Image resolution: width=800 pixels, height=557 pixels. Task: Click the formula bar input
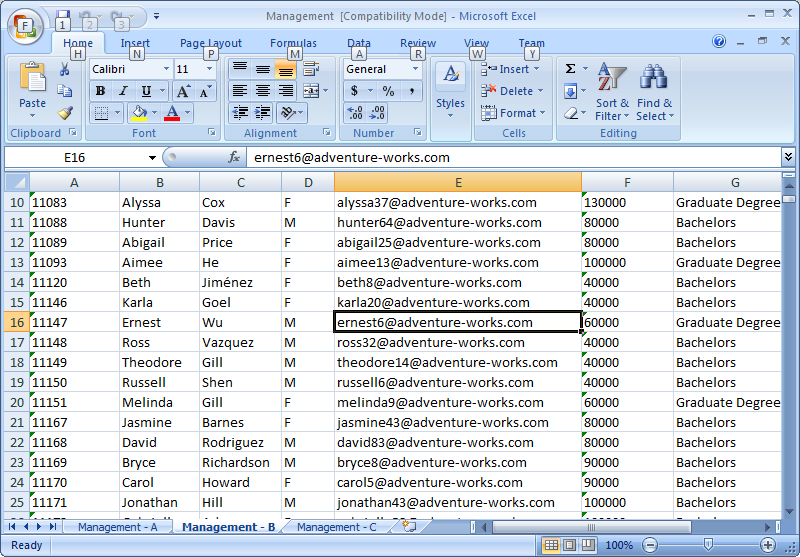pos(514,158)
